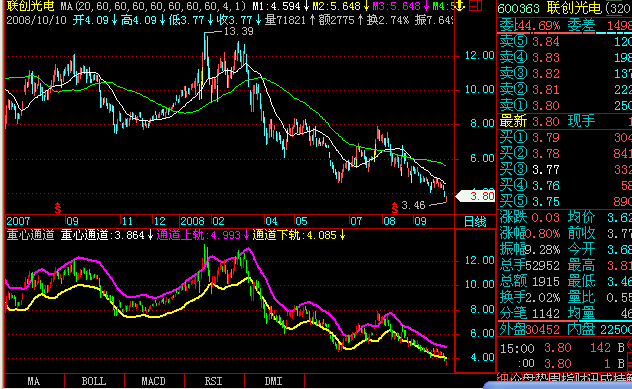
Task: Click the 卖① 3.80 ask row
Action: click(565, 106)
